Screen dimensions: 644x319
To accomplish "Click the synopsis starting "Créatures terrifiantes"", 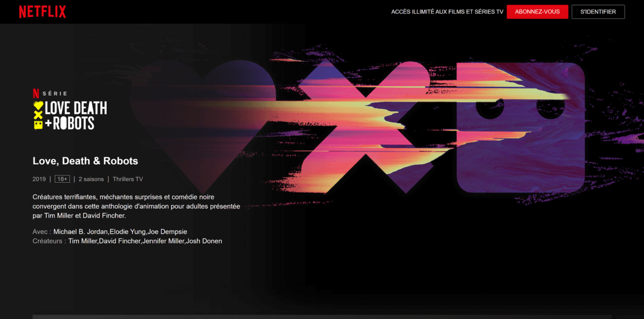I will click(x=136, y=206).
